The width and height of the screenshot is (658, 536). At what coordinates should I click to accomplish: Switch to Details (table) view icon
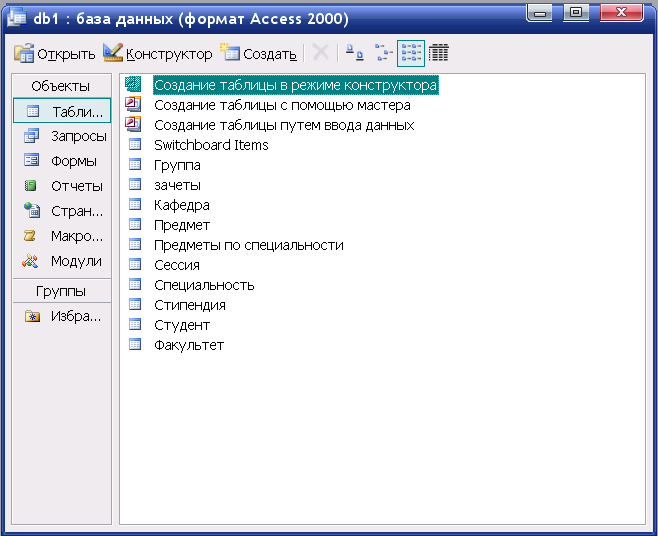click(x=439, y=53)
